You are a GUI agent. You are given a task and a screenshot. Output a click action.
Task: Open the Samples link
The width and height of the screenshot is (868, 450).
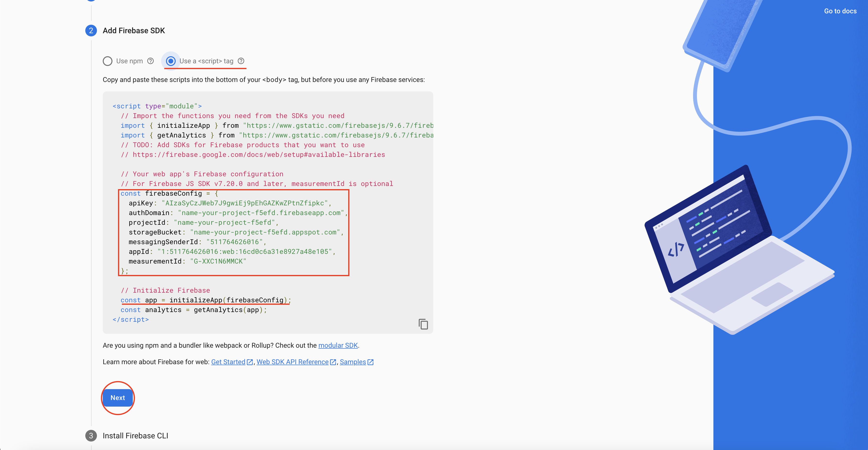tap(353, 362)
